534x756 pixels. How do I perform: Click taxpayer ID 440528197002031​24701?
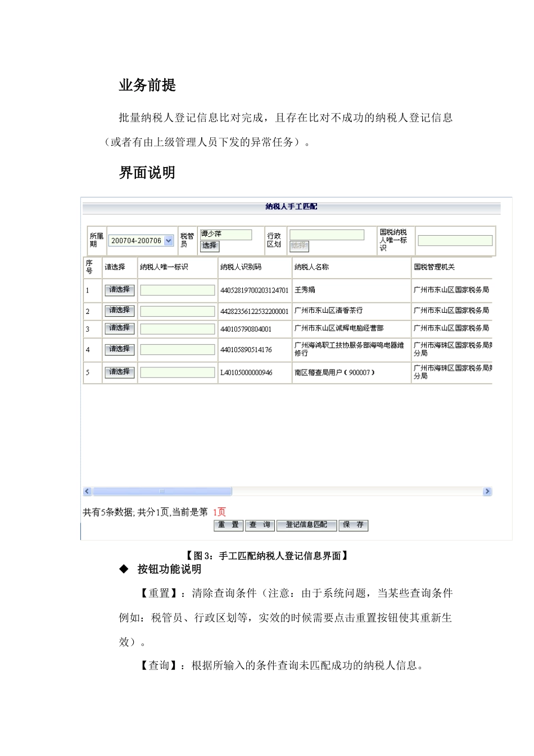(x=254, y=291)
